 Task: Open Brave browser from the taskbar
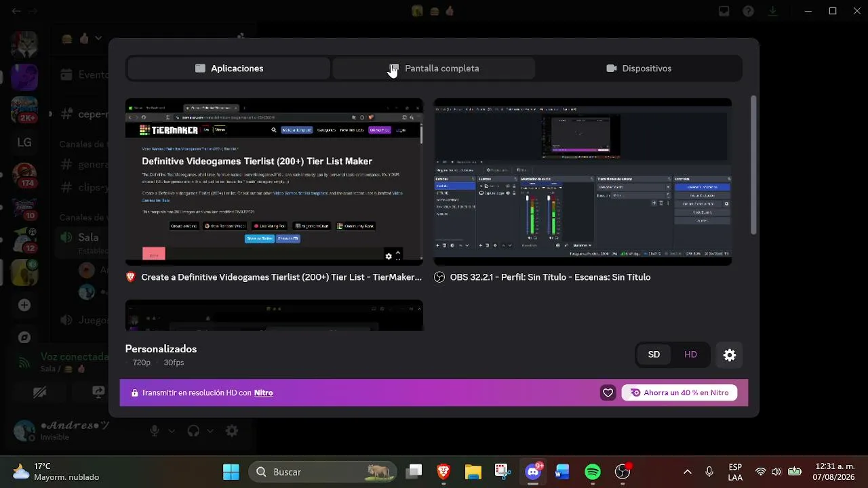443,472
